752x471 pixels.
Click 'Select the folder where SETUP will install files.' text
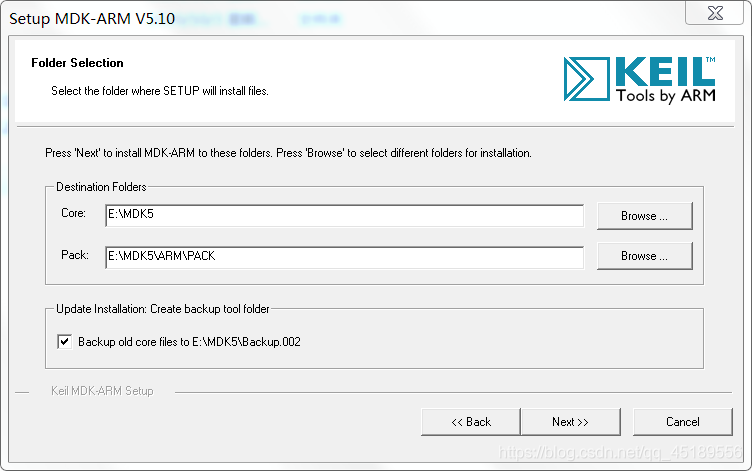pyautogui.click(x=160, y=91)
